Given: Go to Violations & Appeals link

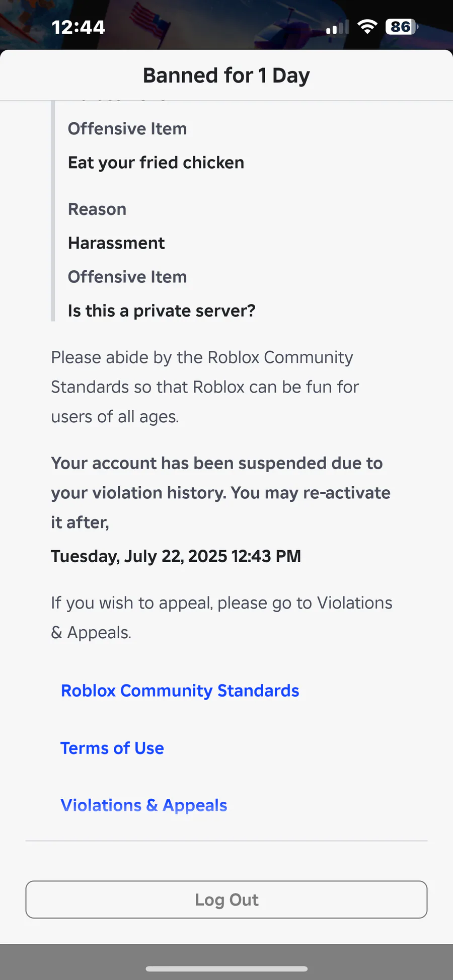Looking at the screenshot, I should 144,805.
